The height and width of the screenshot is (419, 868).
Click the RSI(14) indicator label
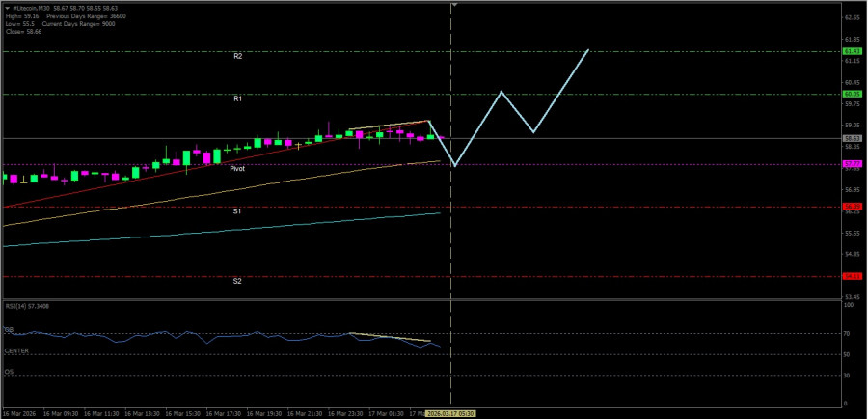tap(27, 306)
